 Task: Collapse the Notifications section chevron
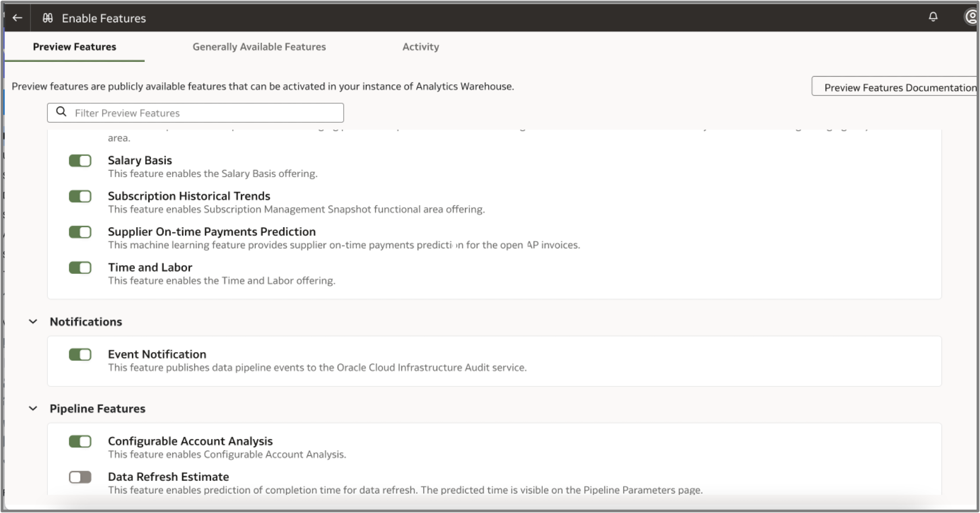click(33, 322)
